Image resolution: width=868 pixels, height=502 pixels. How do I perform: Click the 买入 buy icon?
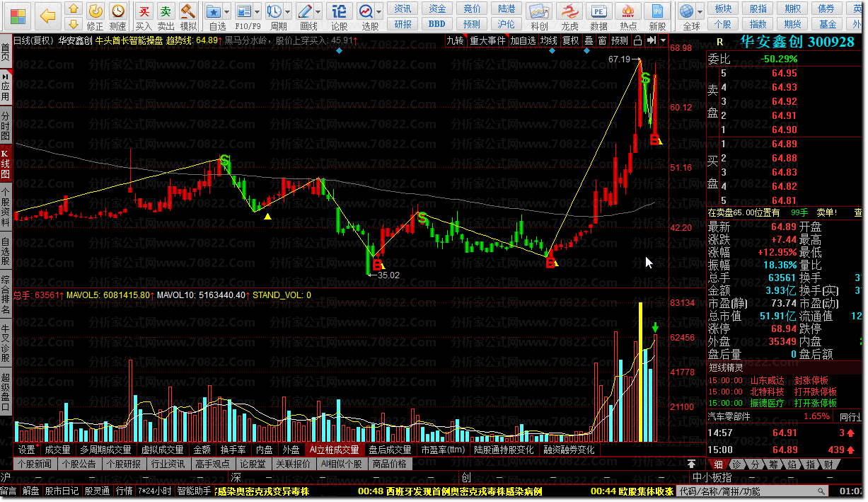point(144,16)
